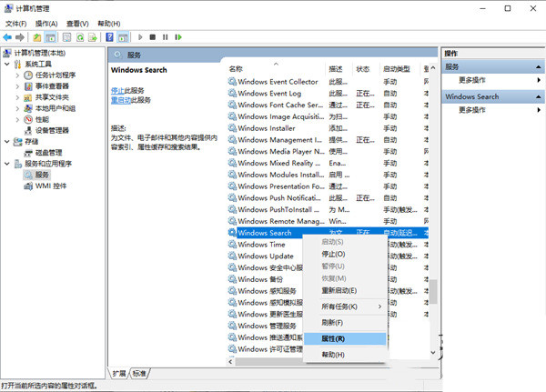Collapse Windows Search section in actions pane
Viewport: 546px width, 392px height.
pyautogui.click(x=539, y=96)
